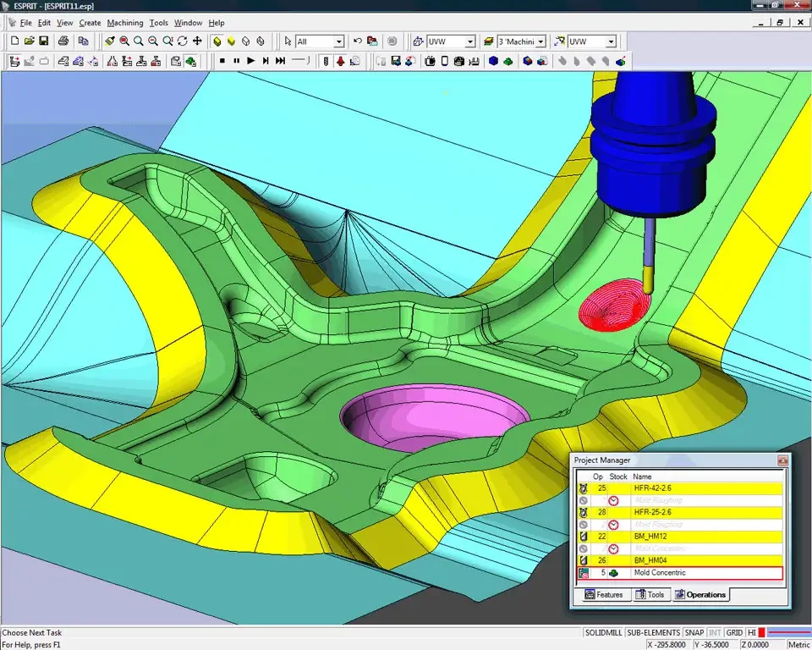Switch to the Operations tab in Project Manager
This screenshot has width=812, height=650.
pyautogui.click(x=700, y=594)
